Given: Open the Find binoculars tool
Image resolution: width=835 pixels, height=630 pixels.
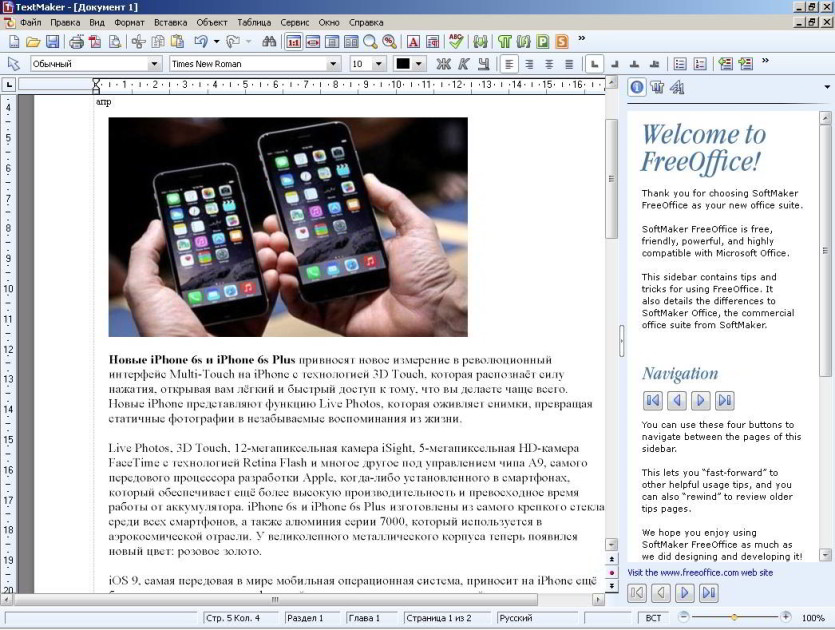Looking at the screenshot, I should [x=269, y=42].
